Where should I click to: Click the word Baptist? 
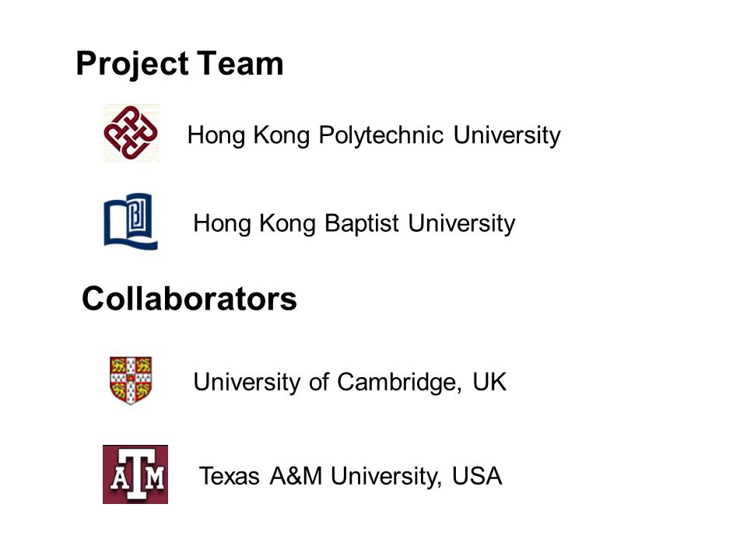tap(362, 223)
